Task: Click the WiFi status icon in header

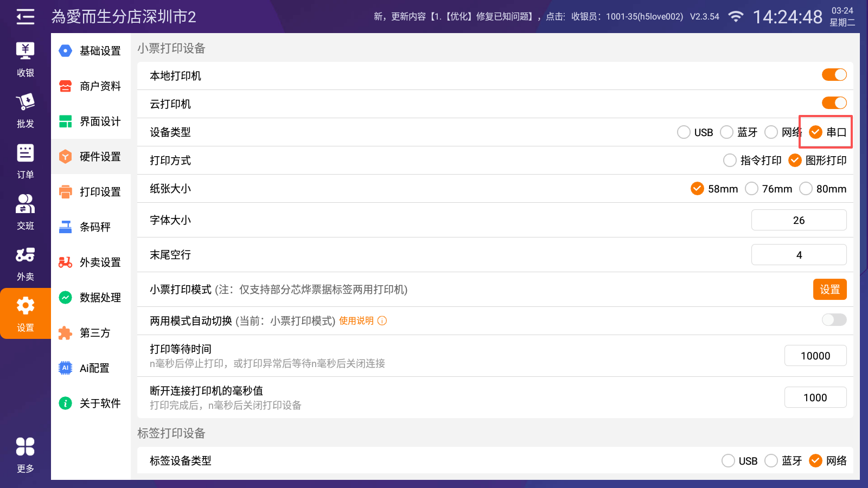Action: (x=736, y=17)
